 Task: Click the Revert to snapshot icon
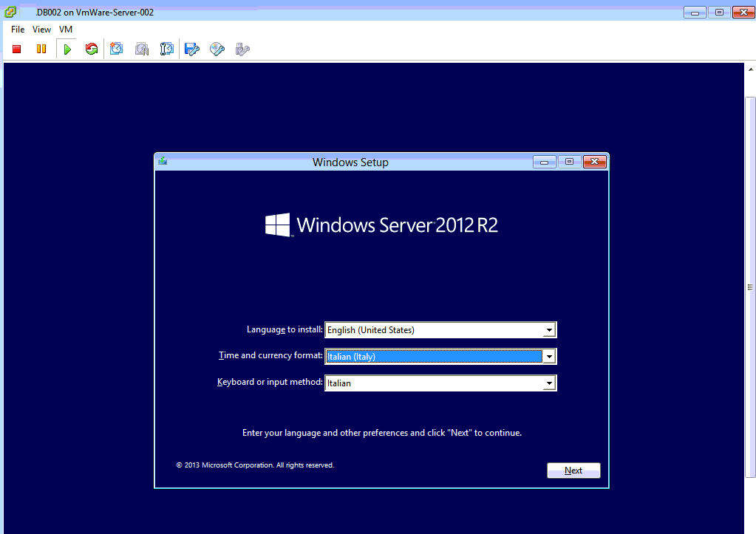click(x=142, y=49)
